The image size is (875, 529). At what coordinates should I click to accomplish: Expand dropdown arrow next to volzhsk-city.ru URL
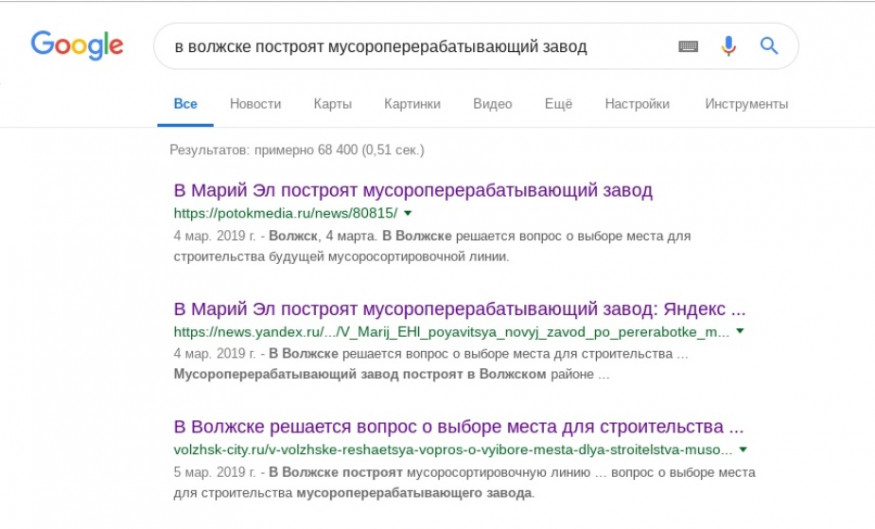coord(743,449)
